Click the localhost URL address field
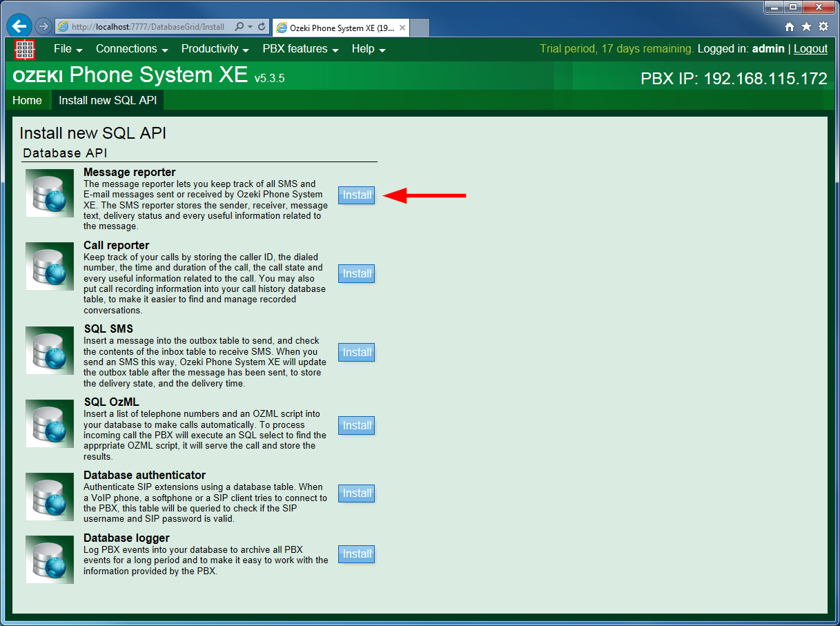This screenshot has width=840, height=626. (x=148, y=27)
